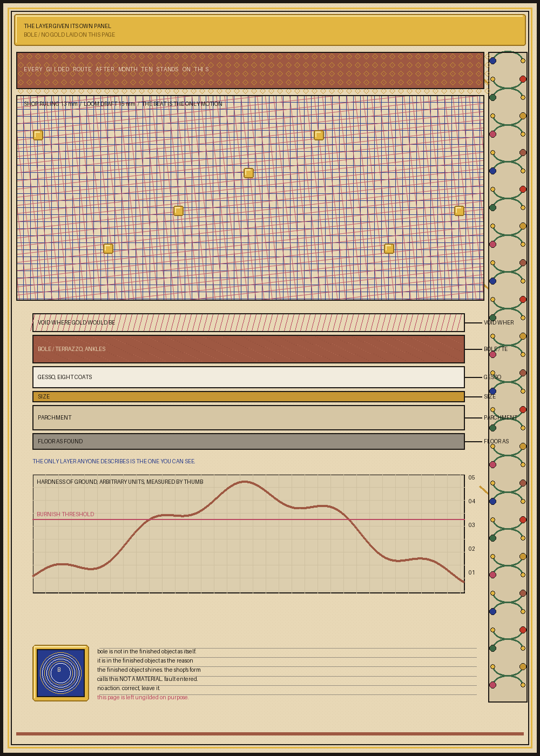Select the hatched 'VOID WHERE GOLD WOULD BE' bar
The width and height of the screenshot is (540, 756).
click(248, 322)
